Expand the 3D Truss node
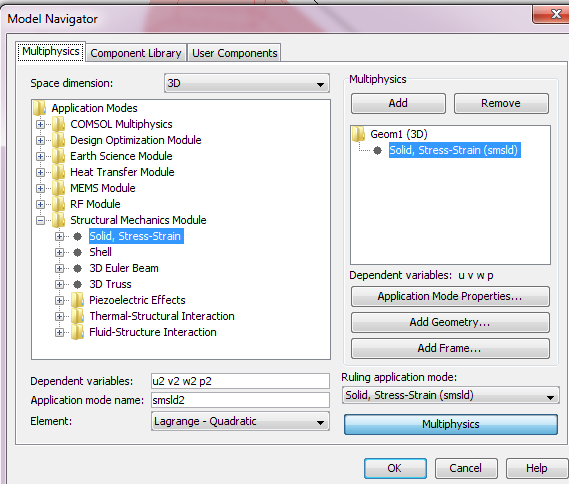Screen dimensions: 569x484 point(60,284)
